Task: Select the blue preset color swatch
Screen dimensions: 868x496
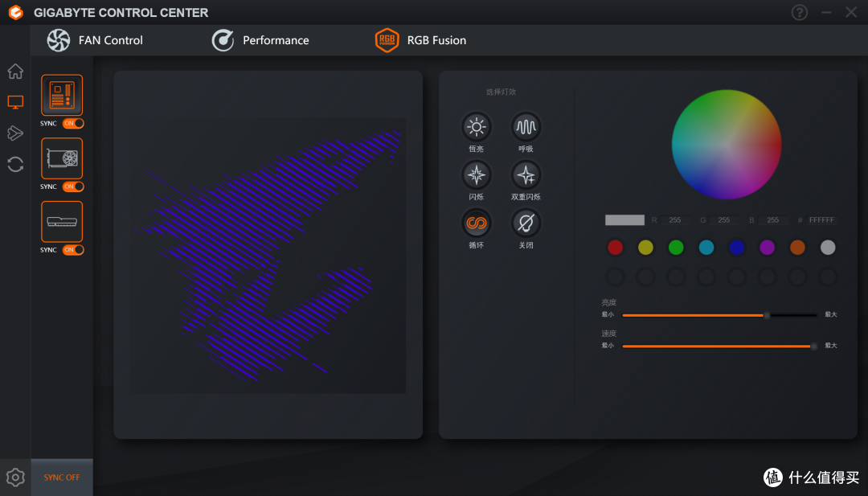Action: pos(737,248)
